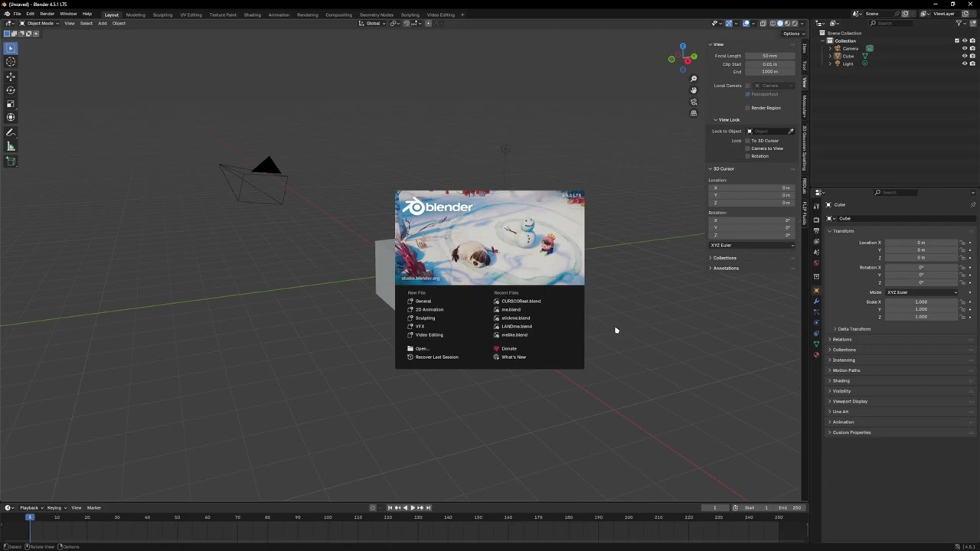
Task: Switch to the Shading workspace tab
Action: pos(252,15)
